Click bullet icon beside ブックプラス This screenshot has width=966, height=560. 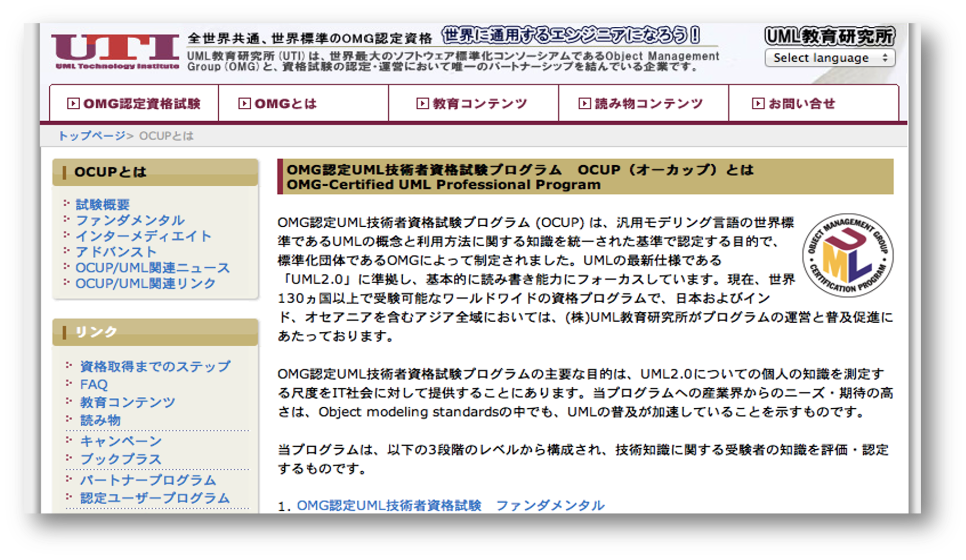click(69, 458)
